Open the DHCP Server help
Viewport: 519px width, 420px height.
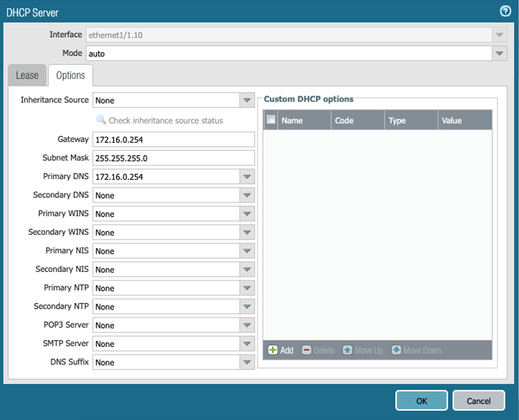tap(505, 11)
